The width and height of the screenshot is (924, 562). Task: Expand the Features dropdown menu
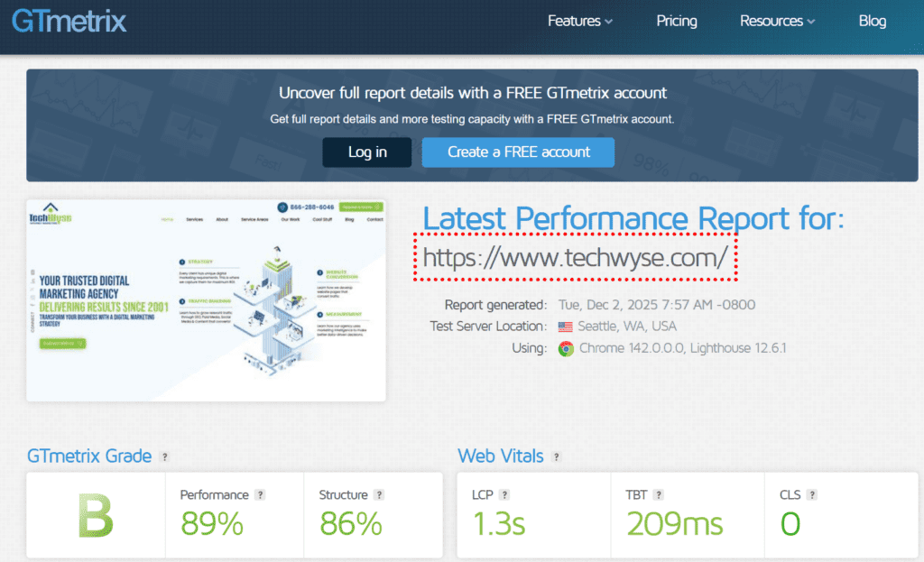pos(580,21)
